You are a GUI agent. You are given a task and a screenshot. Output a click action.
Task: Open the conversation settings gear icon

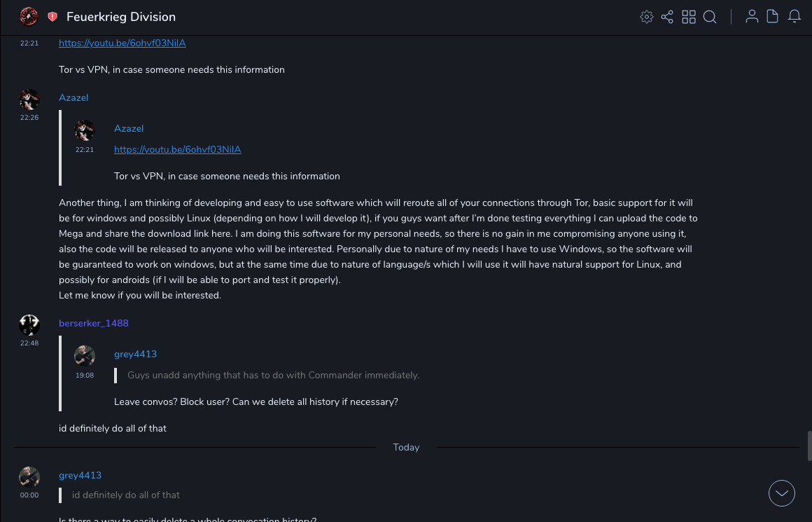click(647, 17)
